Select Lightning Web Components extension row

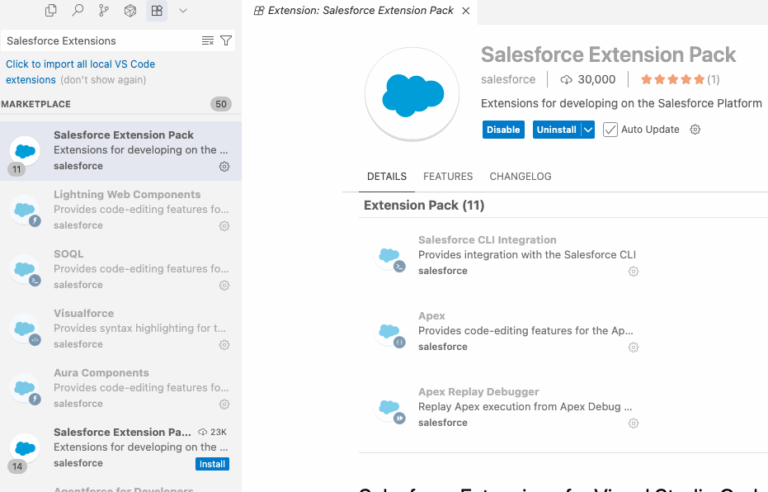coord(120,210)
